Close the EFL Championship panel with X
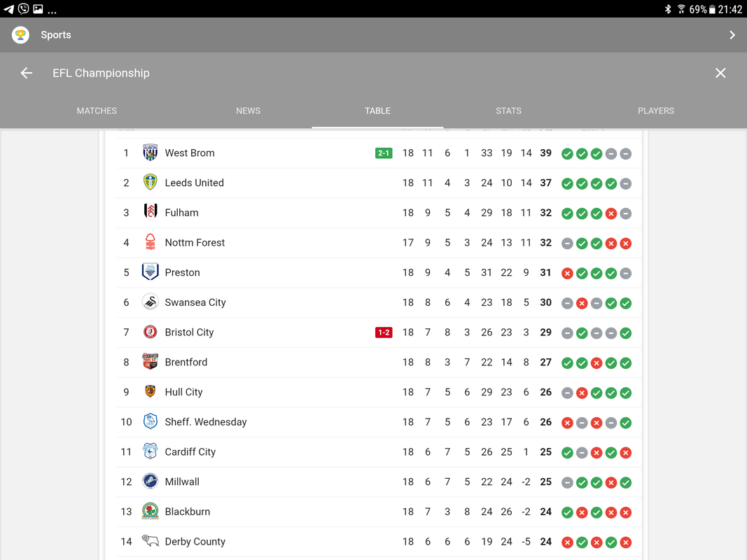 tap(720, 73)
